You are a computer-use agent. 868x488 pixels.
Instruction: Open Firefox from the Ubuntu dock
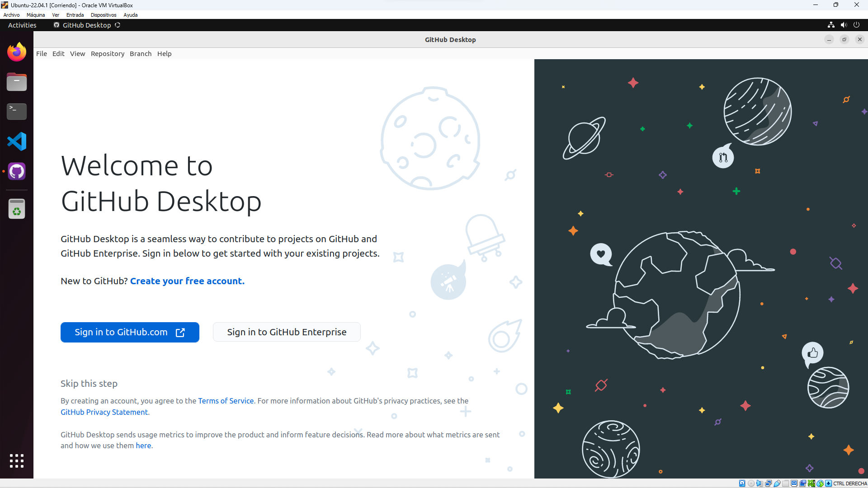tap(17, 52)
